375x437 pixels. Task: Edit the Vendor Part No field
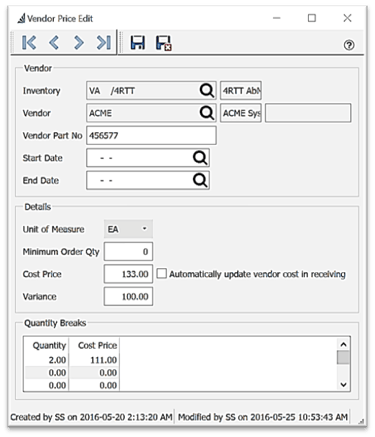[151, 135]
